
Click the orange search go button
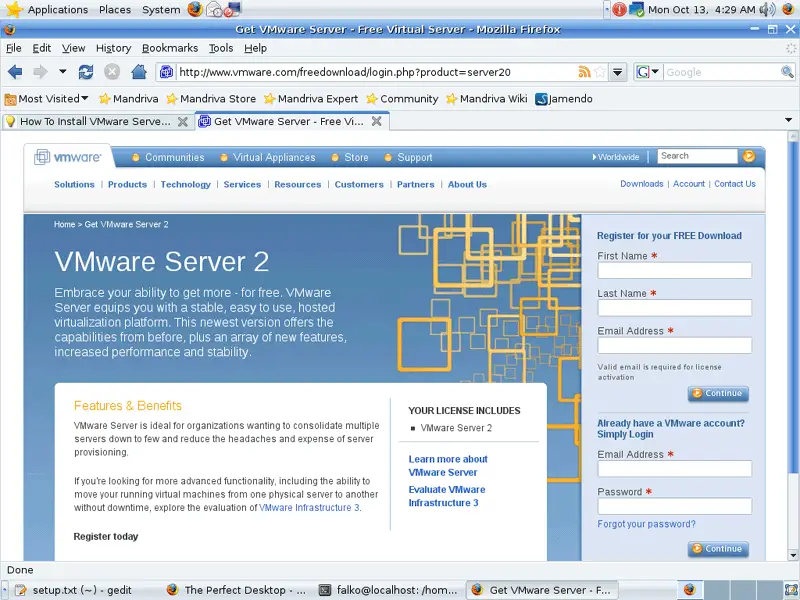tap(749, 156)
